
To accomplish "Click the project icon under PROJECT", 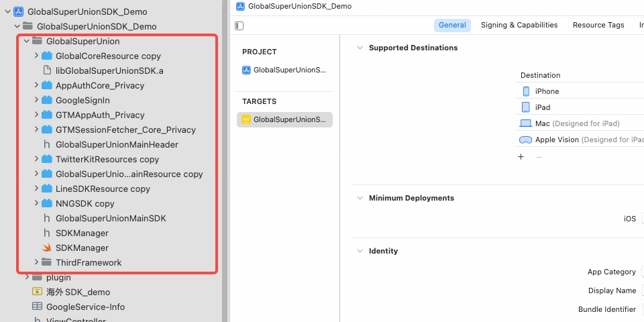I will click(x=246, y=70).
